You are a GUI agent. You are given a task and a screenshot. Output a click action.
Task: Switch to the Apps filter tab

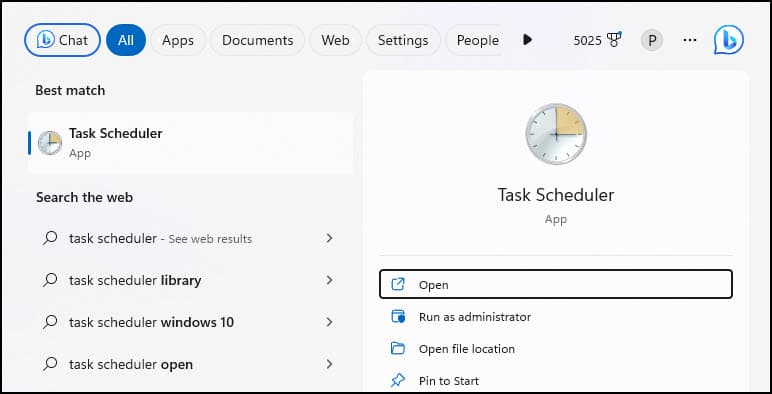[x=178, y=40]
